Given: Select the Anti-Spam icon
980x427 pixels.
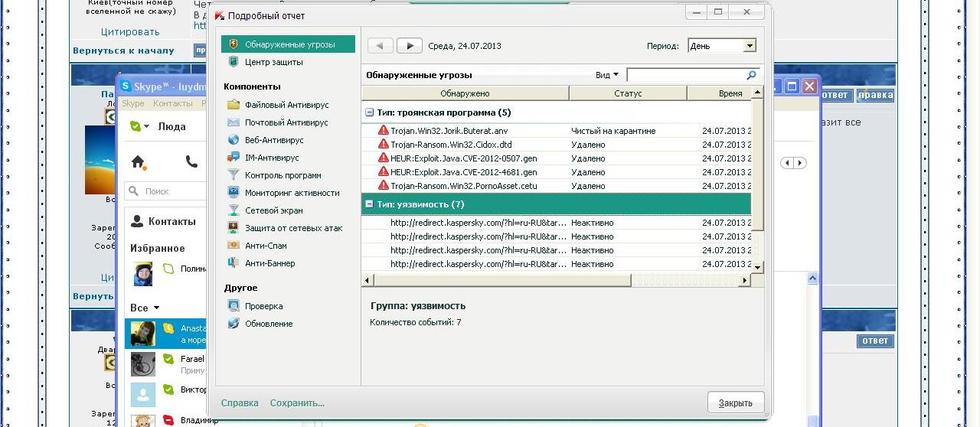Looking at the screenshot, I should point(234,246).
